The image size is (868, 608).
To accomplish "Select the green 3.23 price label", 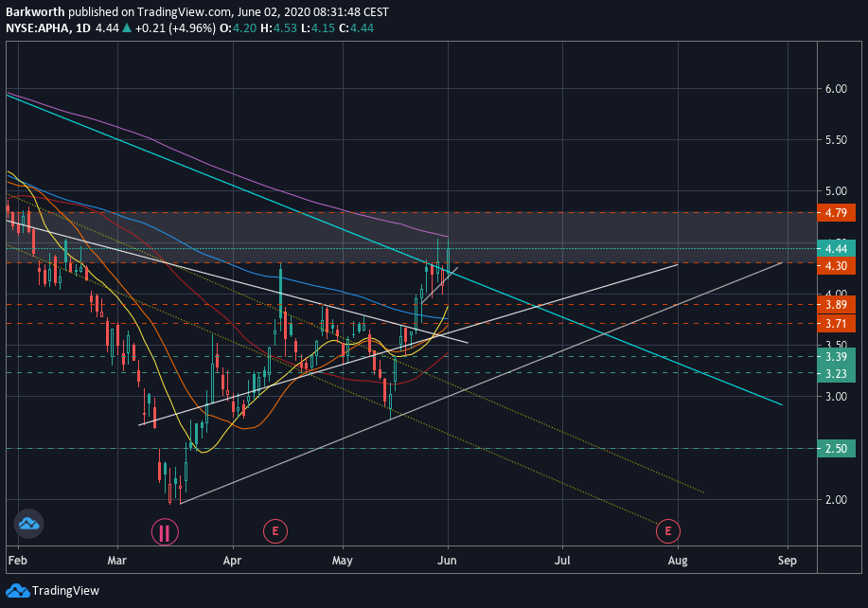I will (x=836, y=374).
